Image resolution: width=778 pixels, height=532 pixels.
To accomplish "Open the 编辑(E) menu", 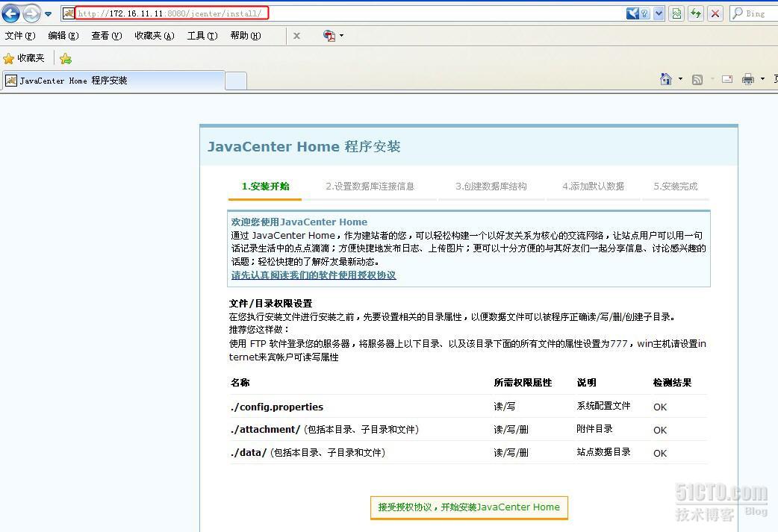I will pyautogui.click(x=63, y=36).
